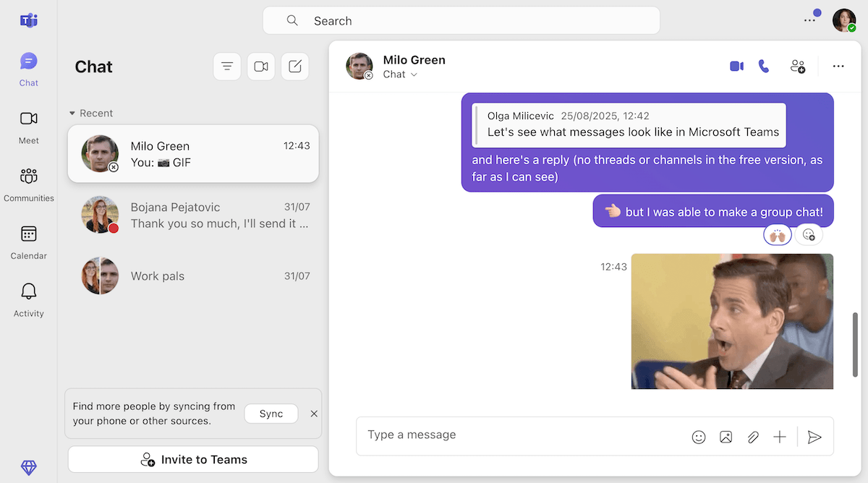Start a video call with Milo Green
868x483 pixels.
(x=736, y=67)
